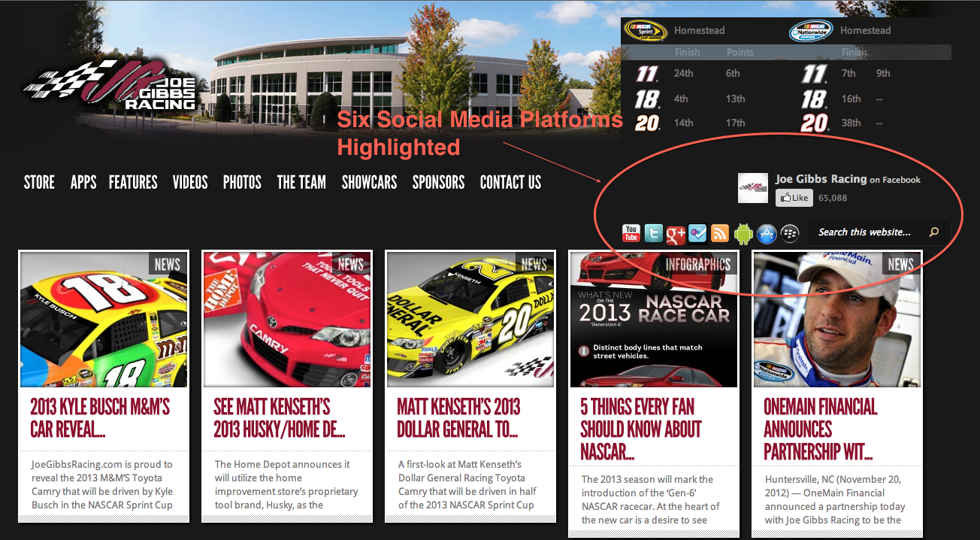Click NEWS tag on Dollar General card
Screen dimensions: 980x540
(x=534, y=264)
